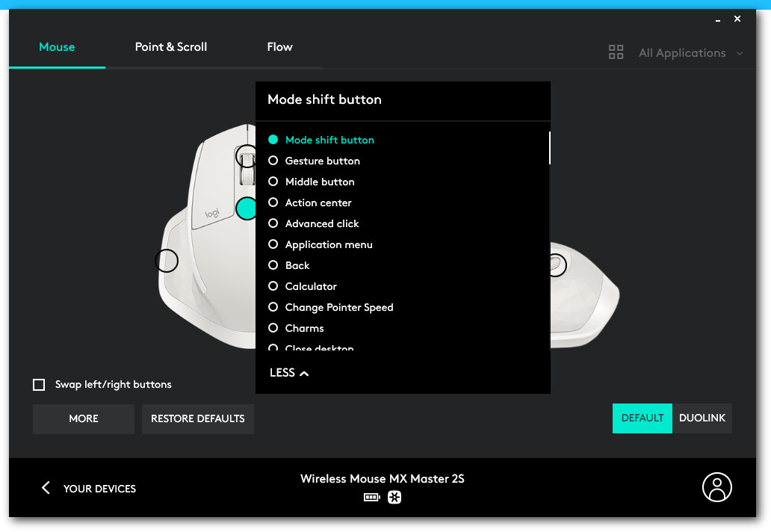Select the DUOLINK mode button

pos(702,418)
